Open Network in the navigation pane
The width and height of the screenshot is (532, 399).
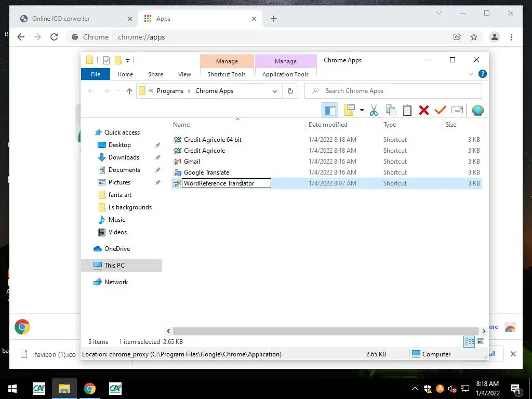116,282
